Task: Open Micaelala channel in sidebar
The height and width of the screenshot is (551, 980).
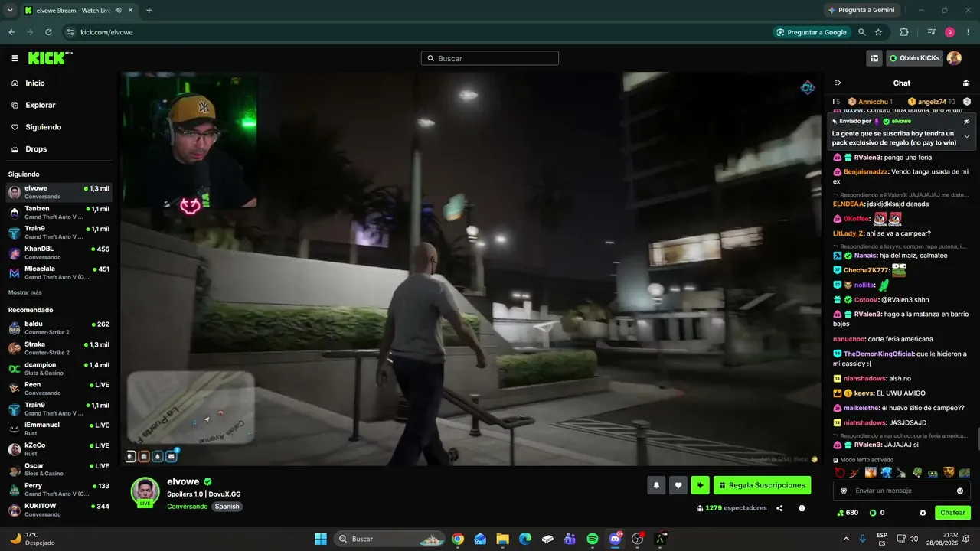Action: (x=59, y=273)
